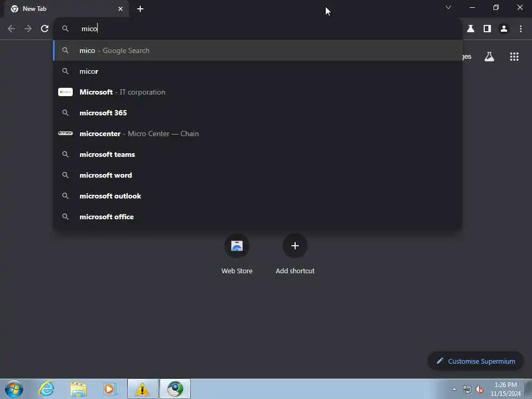Image resolution: width=532 pixels, height=399 pixels.
Task: Select the New Tab tab
Action: 66,9
